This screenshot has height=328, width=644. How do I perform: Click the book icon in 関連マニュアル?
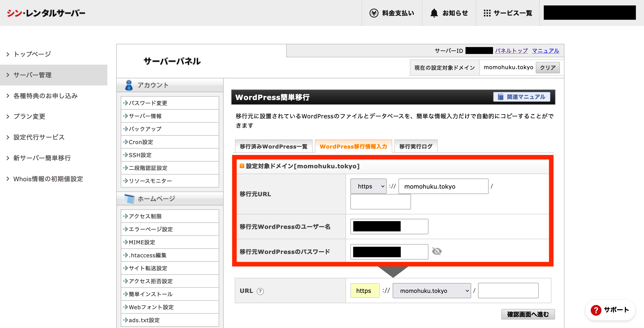coord(501,97)
